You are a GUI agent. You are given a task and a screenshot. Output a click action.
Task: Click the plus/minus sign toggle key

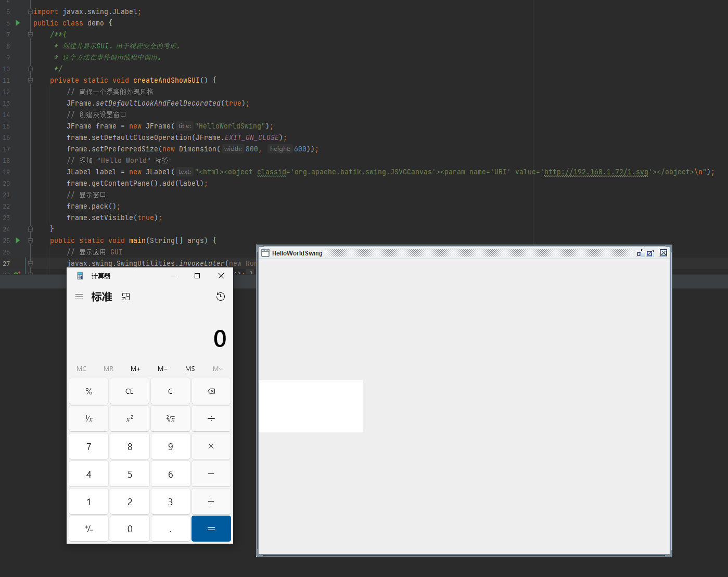coord(89,529)
